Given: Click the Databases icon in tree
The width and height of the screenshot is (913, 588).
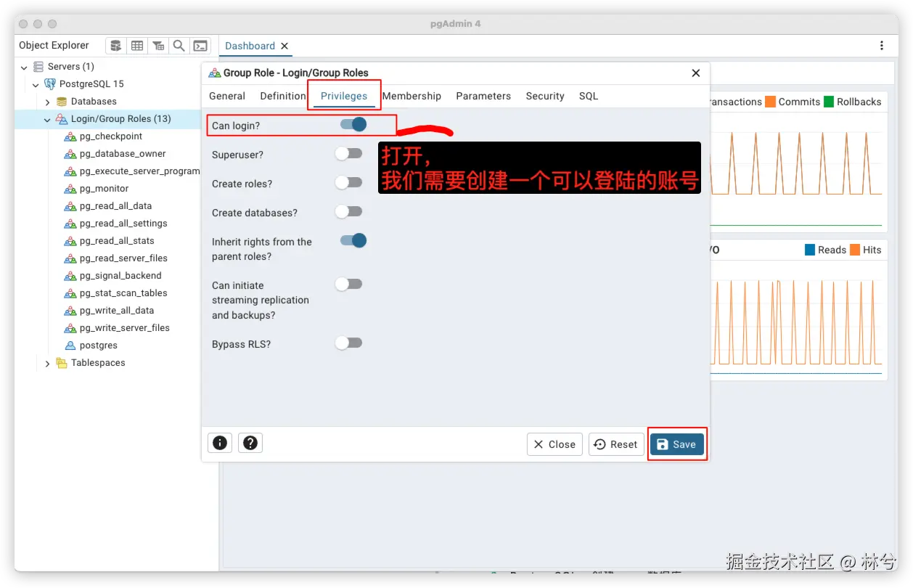Looking at the screenshot, I should [x=62, y=102].
